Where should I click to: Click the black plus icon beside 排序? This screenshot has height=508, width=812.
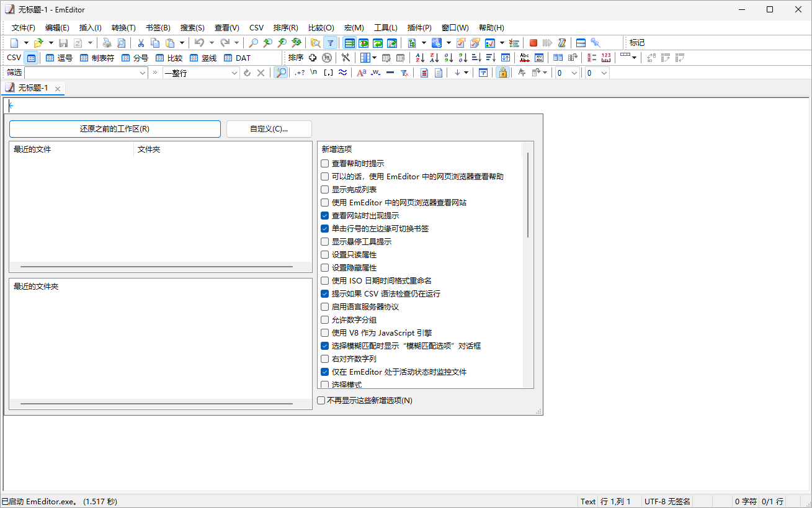click(x=313, y=58)
